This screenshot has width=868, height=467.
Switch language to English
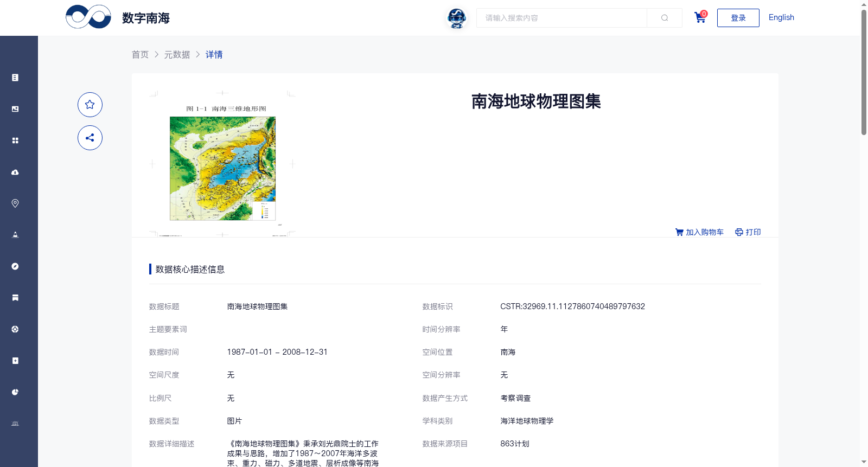point(781,17)
